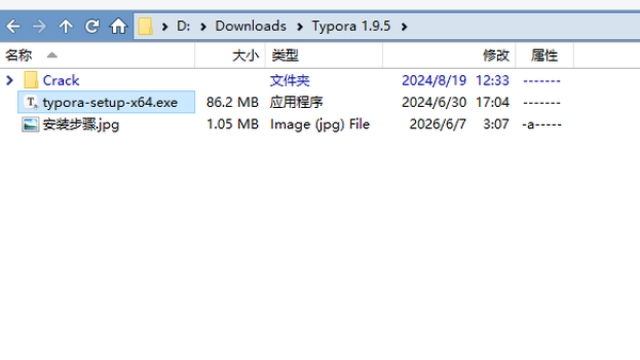Select the Crack folder icon

31,80
